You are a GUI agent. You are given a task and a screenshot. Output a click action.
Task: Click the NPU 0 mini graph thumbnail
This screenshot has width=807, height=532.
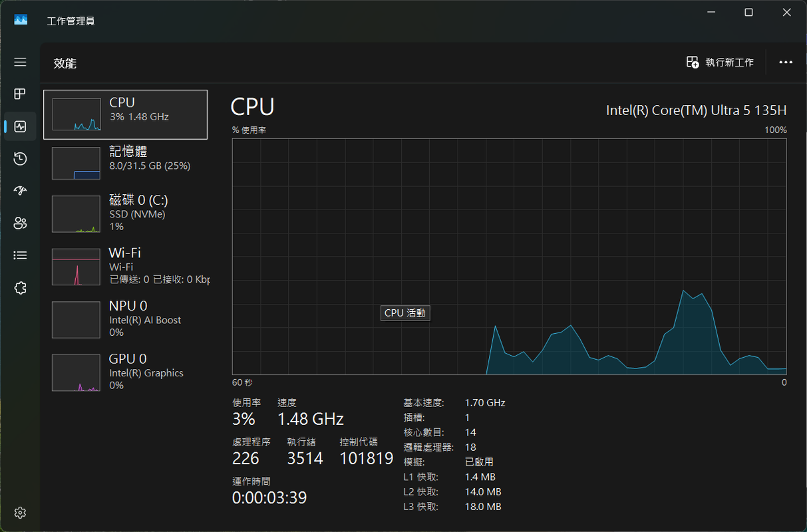[77, 320]
